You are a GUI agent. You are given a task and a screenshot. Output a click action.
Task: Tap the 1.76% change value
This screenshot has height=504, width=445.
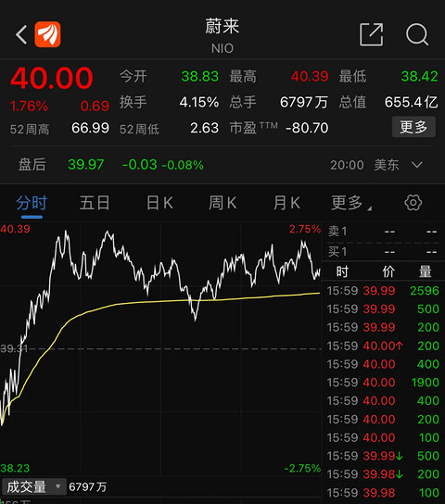point(29,106)
